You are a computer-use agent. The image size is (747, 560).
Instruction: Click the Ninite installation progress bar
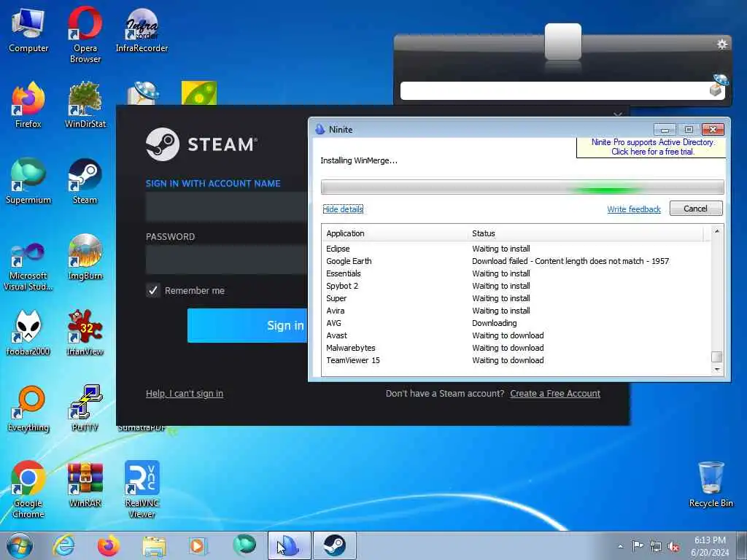point(522,187)
